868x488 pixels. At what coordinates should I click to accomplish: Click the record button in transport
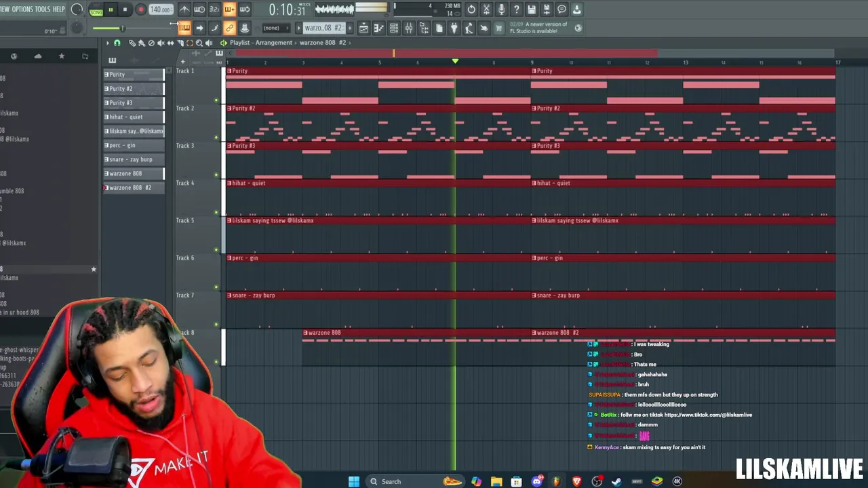click(x=140, y=9)
